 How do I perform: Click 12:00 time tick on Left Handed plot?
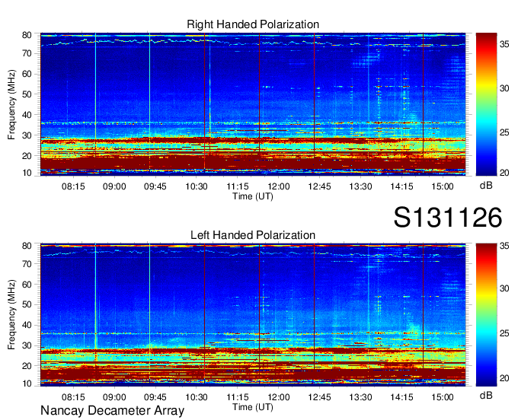[x=279, y=397]
